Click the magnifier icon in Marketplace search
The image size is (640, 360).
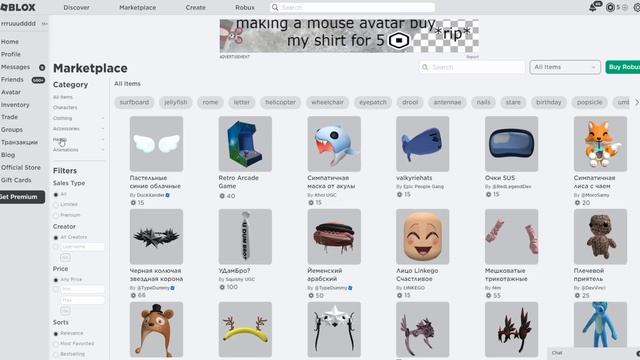[x=425, y=67]
